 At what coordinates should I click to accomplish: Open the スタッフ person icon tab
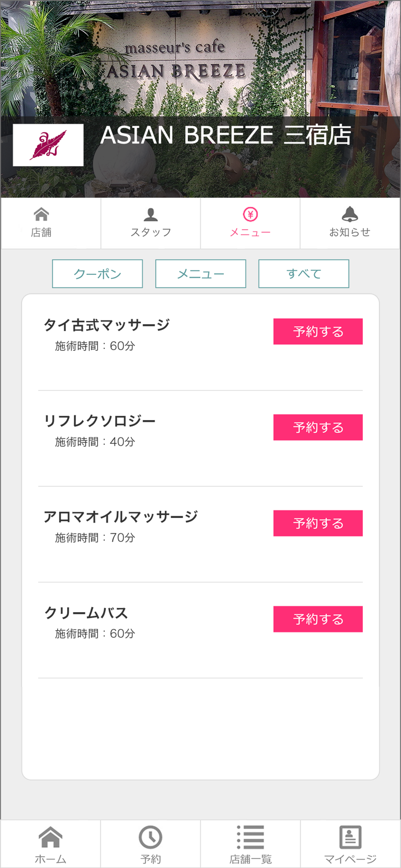[150, 215]
